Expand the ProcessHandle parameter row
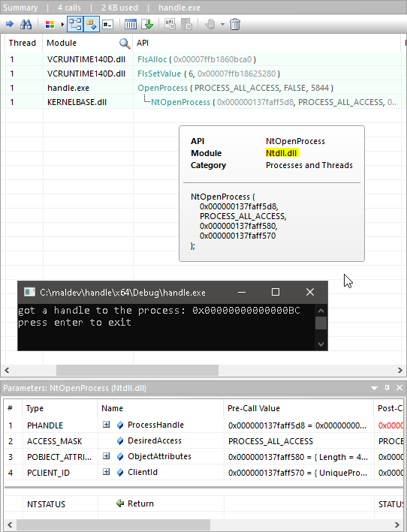 point(106,425)
